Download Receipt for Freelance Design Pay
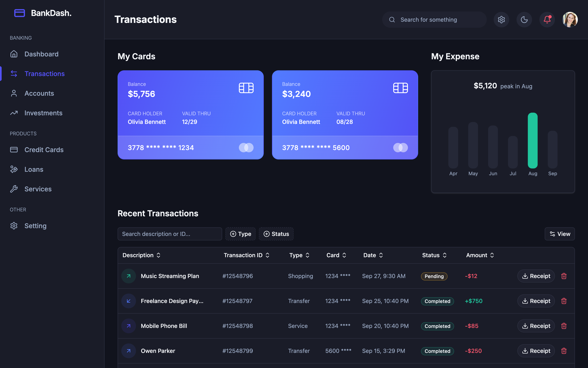Screen dimensions: 588x368 coord(536,301)
